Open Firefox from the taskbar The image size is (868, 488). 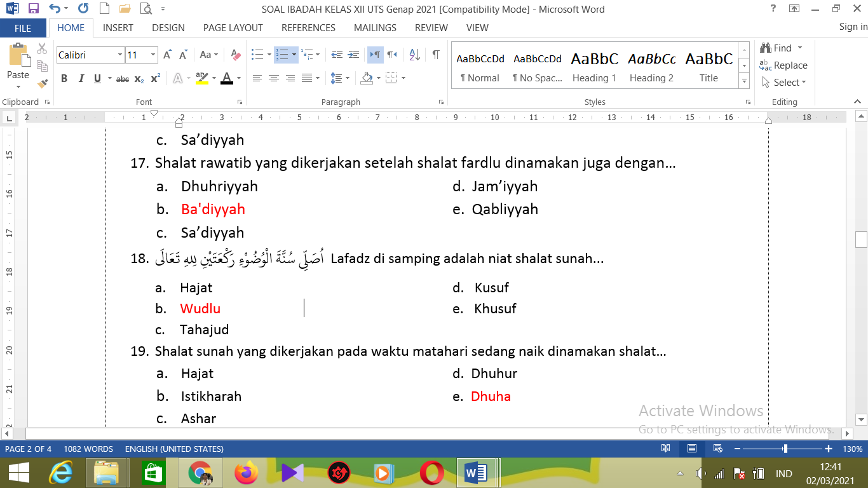247,473
